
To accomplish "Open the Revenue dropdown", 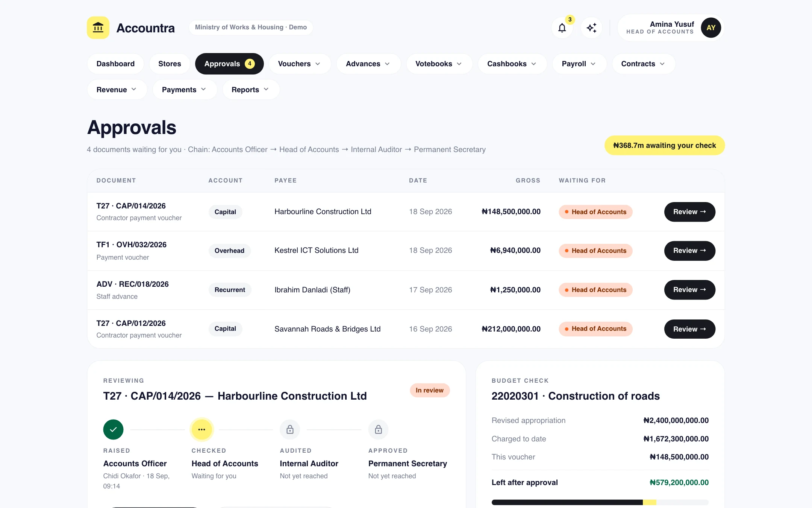I will click(x=117, y=90).
